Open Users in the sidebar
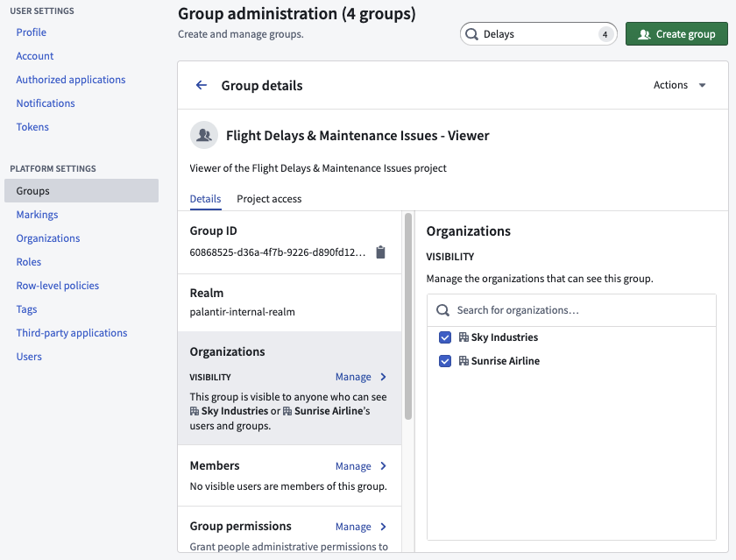Screen dimensions: 736x560 [29, 357]
